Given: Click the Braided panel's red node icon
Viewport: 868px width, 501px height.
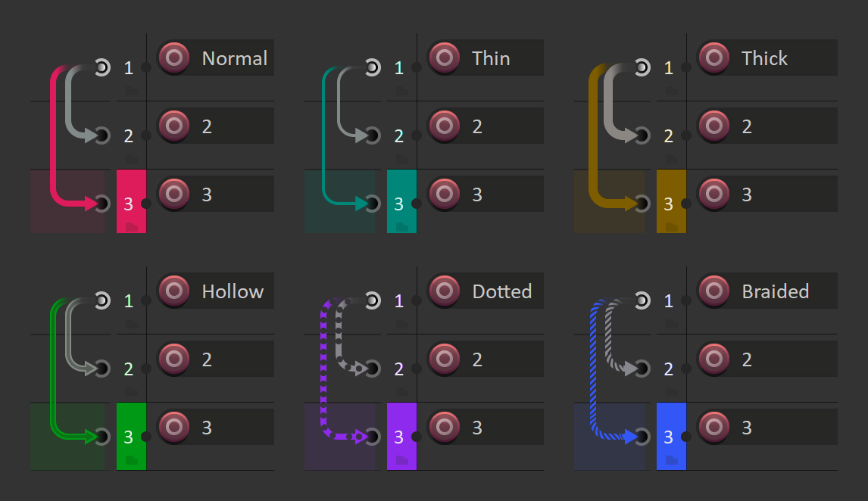Looking at the screenshot, I should 713,291.
